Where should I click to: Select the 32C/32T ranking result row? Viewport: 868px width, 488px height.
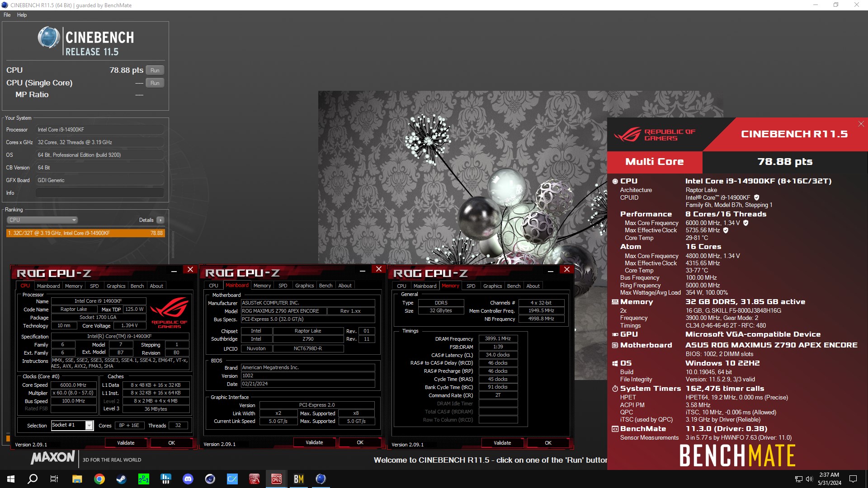85,233
